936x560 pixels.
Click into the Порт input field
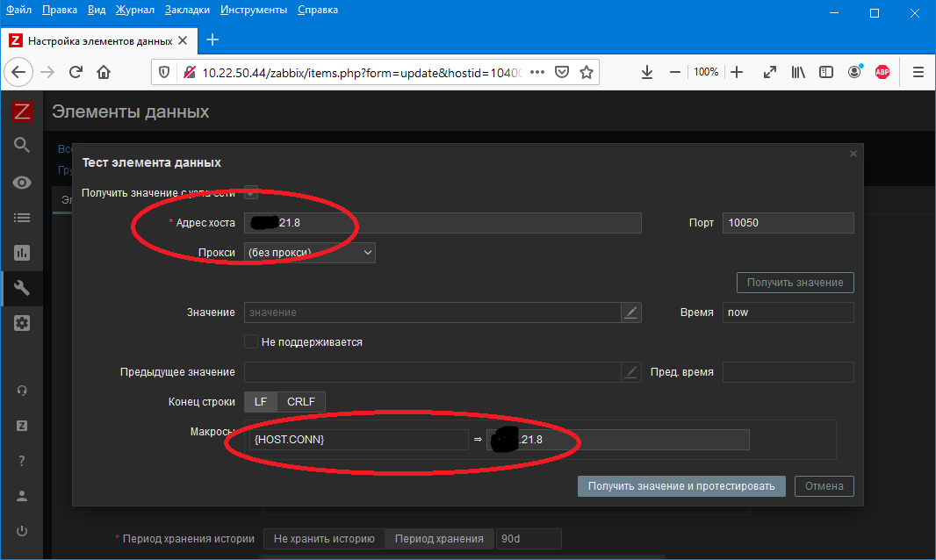click(x=788, y=223)
